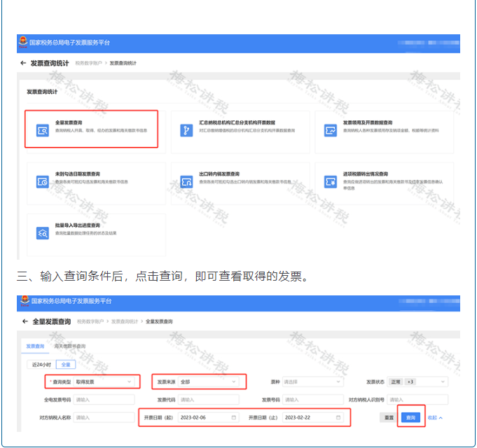Click 汇总纳税总机构汇总分支机构开票数据 card title

coord(237,122)
